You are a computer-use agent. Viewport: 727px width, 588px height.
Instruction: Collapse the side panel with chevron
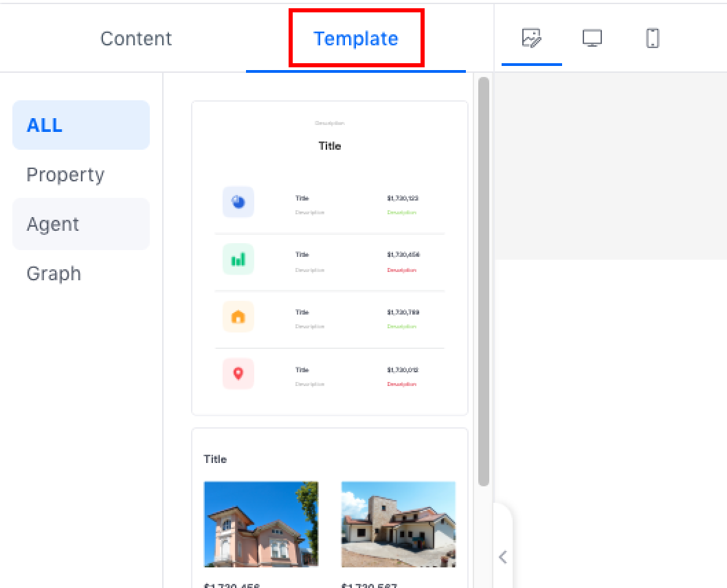coord(502,556)
